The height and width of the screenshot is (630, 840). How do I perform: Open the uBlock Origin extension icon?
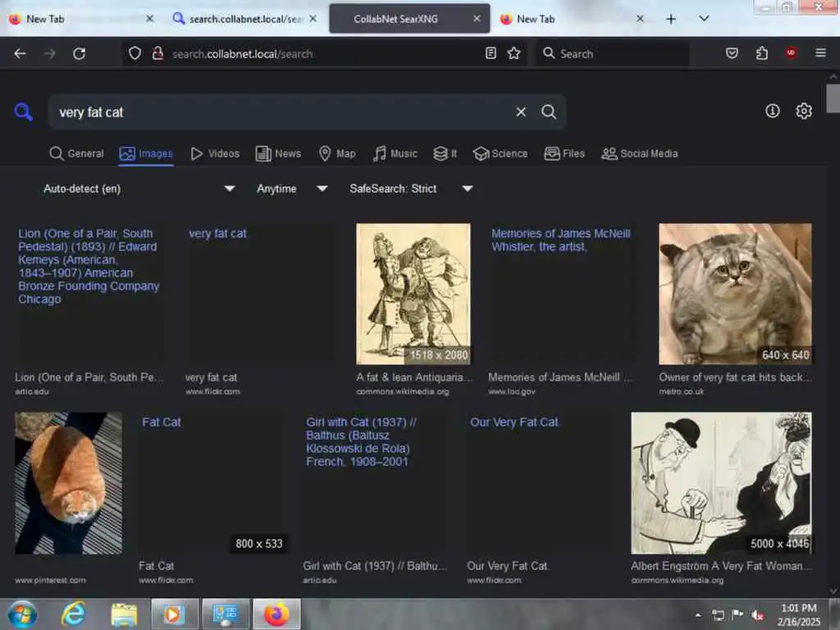(x=792, y=52)
